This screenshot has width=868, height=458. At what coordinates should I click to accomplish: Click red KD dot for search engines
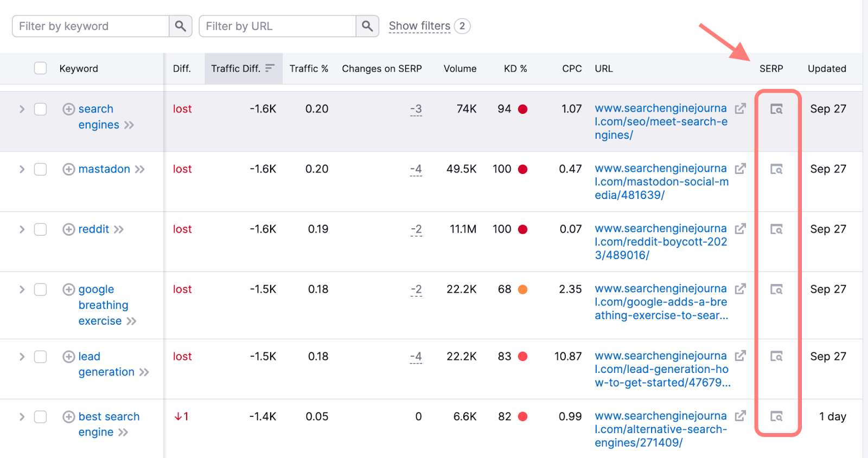pos(523,109)
